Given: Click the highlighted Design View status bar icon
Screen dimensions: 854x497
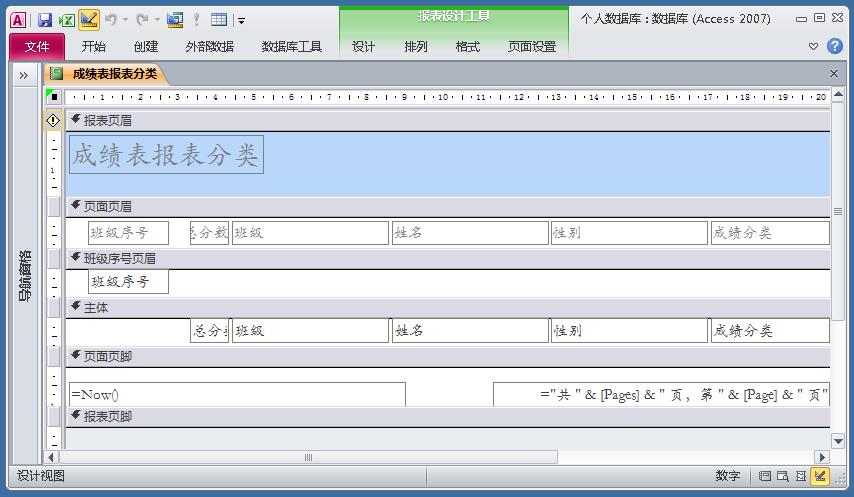Looking at the screenshot, I should pyautogui.click(x=820, y=476).
